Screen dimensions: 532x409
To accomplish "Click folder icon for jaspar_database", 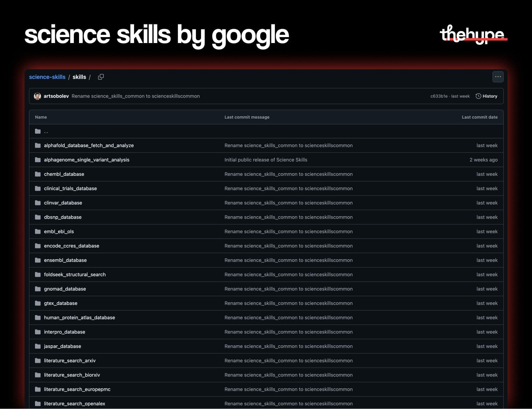I will tap(38, 346).
